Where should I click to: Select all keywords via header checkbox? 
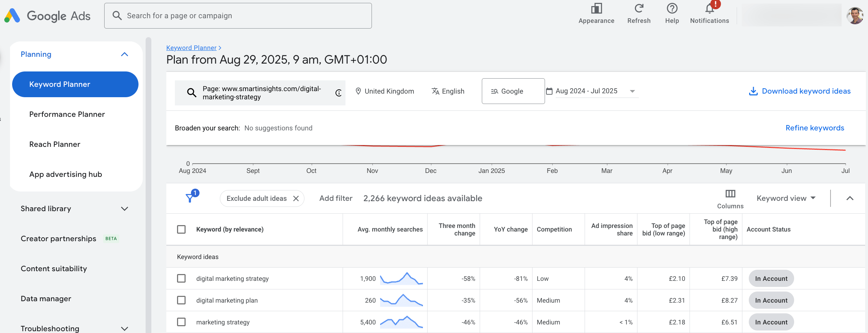coord(181,229)
